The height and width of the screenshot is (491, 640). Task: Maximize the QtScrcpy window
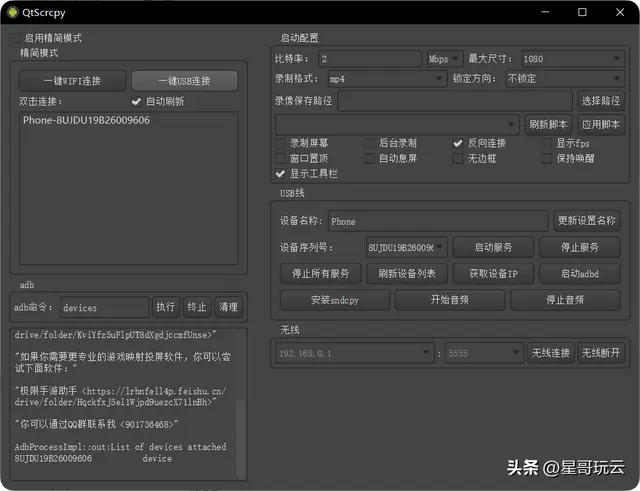582,12
